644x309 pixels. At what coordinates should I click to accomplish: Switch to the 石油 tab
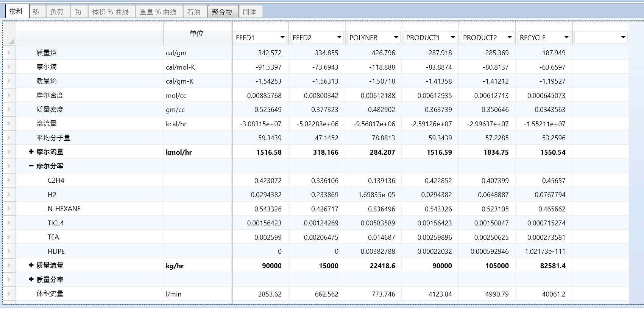(x=194, y=12)
